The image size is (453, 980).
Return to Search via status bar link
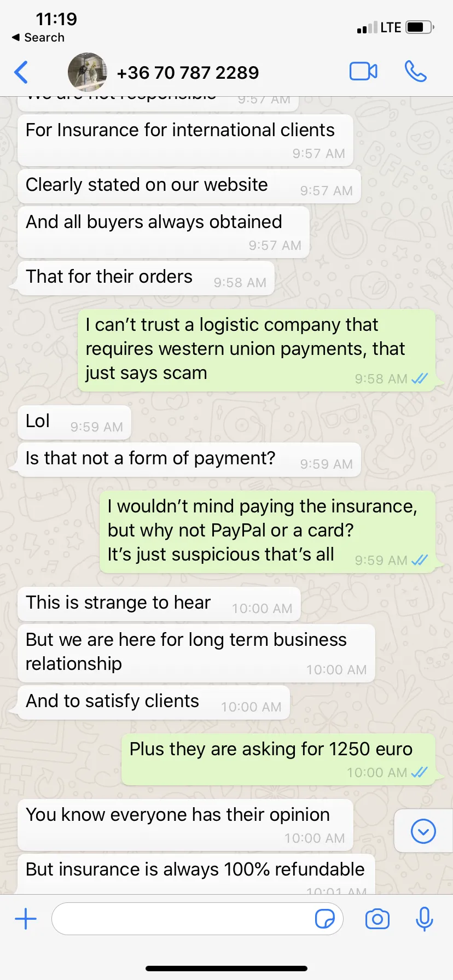pyautogui.click(x=38, y=37)
